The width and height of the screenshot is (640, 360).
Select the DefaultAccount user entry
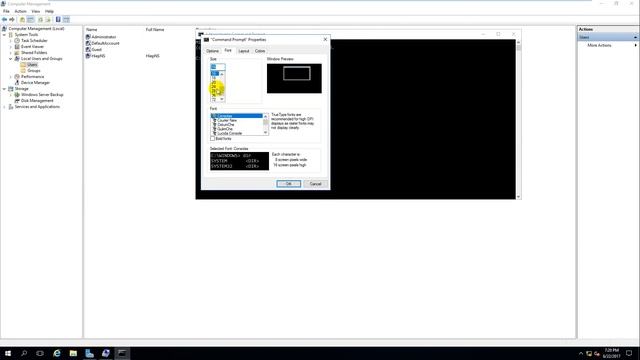105,43
